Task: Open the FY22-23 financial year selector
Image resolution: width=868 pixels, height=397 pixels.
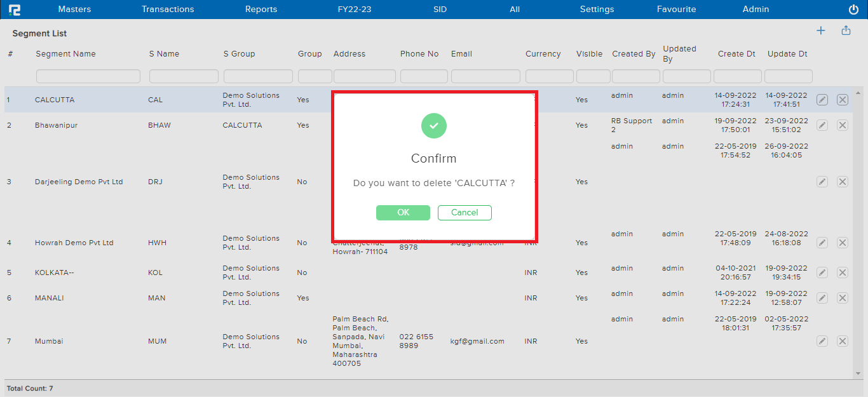Action: (355, 9)
